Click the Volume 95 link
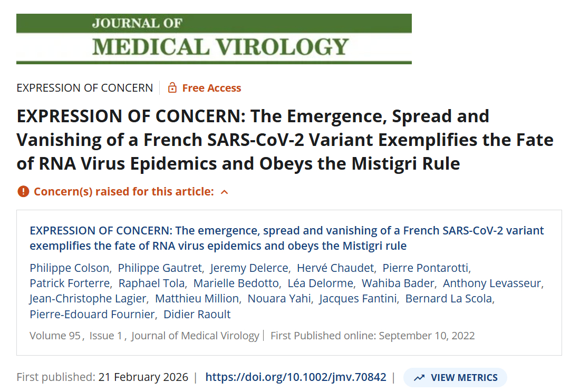 click(x=55, y=336)
